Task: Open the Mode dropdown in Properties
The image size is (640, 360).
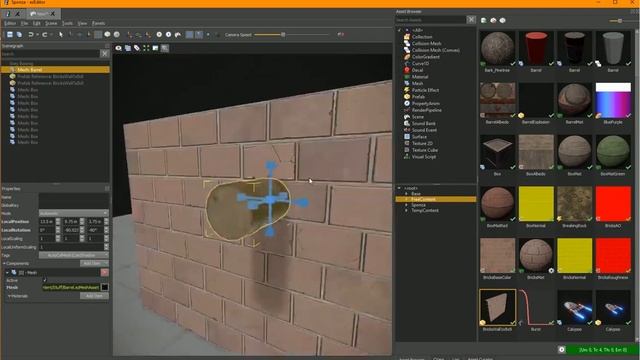Action: coord(73,213)
